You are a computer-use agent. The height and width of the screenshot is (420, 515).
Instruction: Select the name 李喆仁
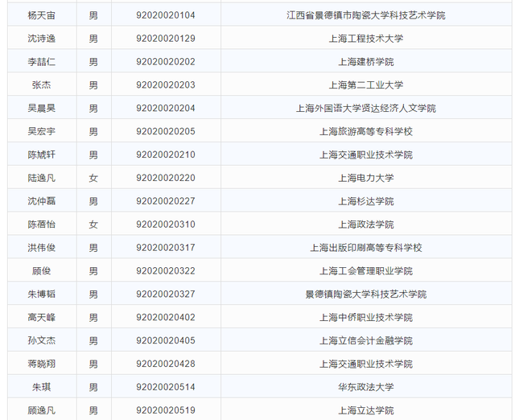(x=41, y=62)
